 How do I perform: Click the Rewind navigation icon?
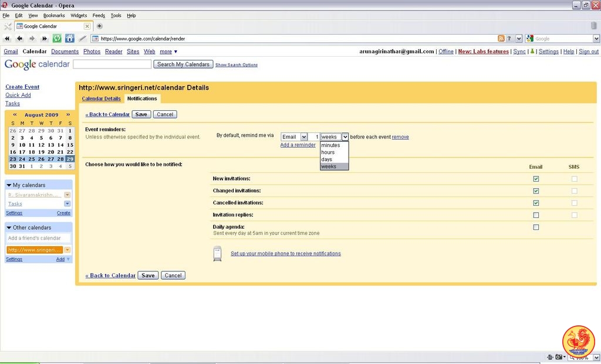[7, 39]
